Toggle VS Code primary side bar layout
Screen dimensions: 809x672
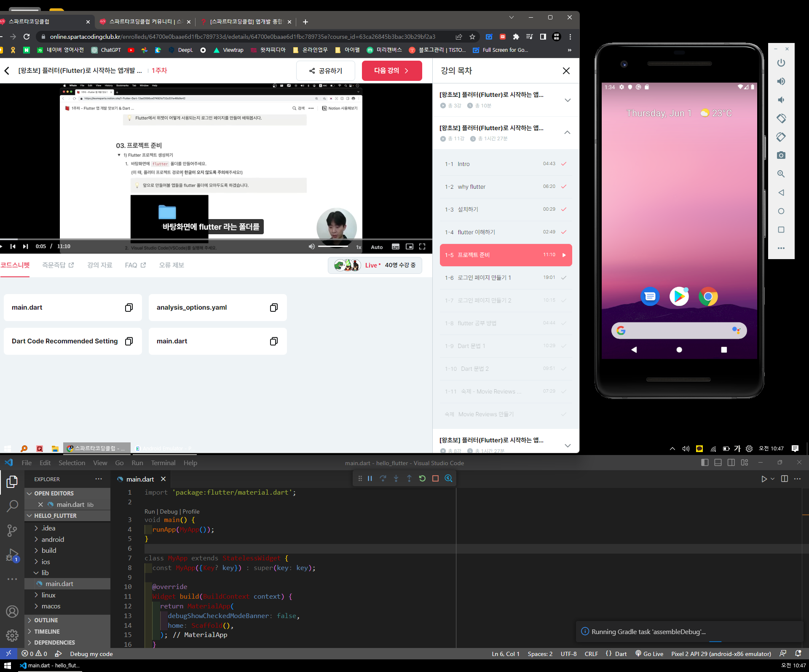pyautogui.click(x=705, y=463)
